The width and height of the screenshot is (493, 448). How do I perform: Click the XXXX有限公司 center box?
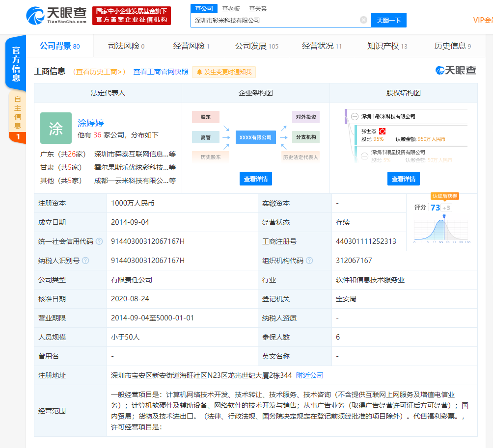256,137
